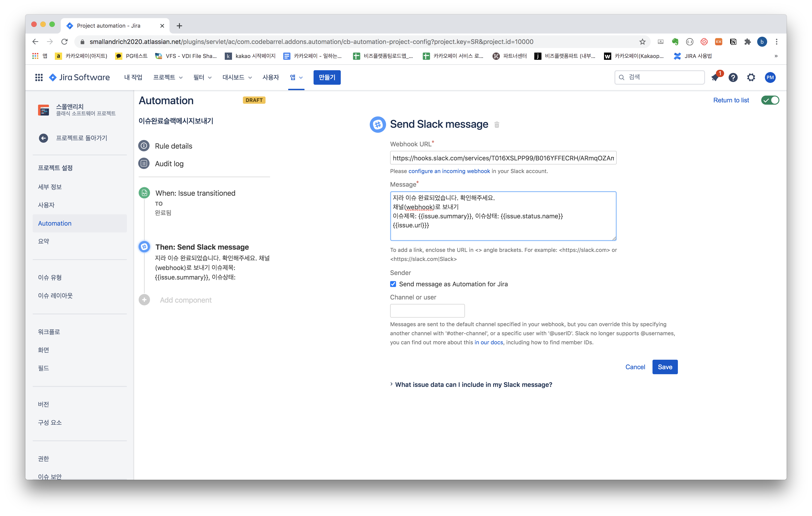The height and width of the screenshot is (516, 812).
Task: Click the Add component plus icon
Action: [x=144, y=300]
